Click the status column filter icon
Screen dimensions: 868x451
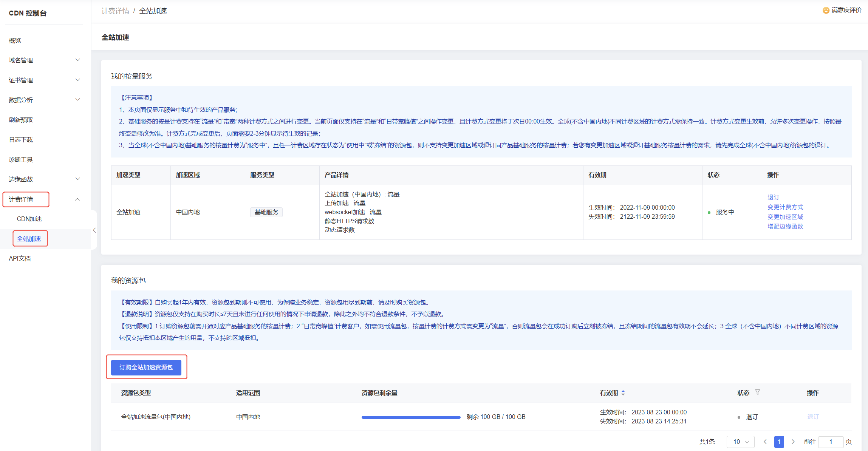click(x=757, y=392)
